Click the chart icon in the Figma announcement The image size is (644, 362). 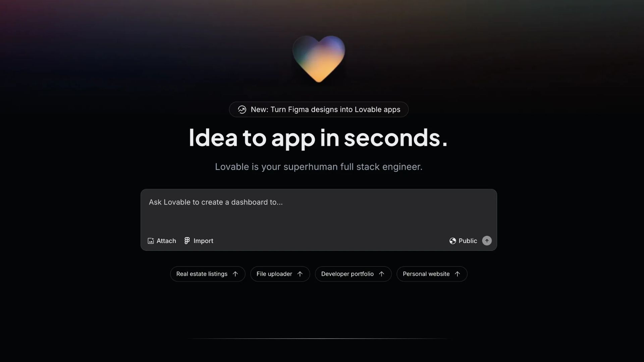tap(242, 110)
